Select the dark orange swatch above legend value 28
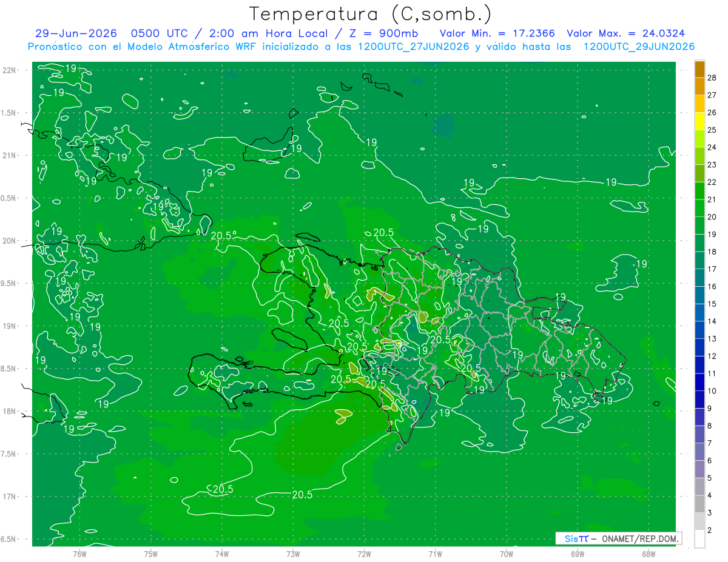 click(699, 69)
